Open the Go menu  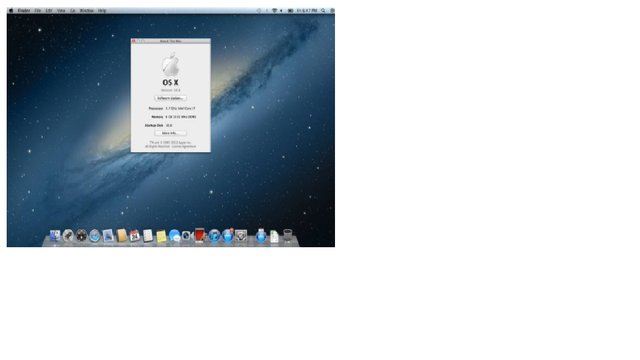tap(73, 11)
